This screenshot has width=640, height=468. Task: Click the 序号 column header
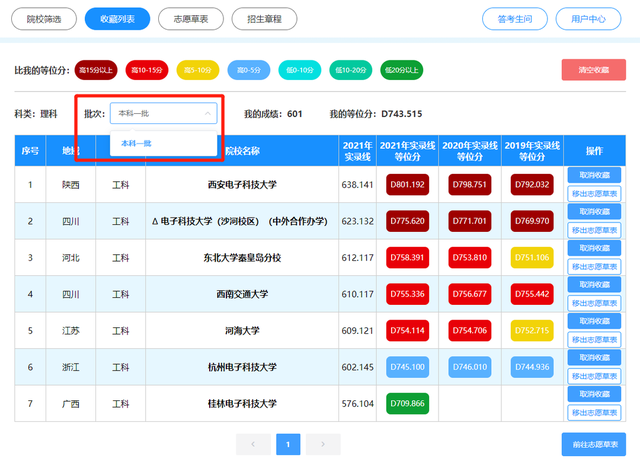click(x=30, y=151)
